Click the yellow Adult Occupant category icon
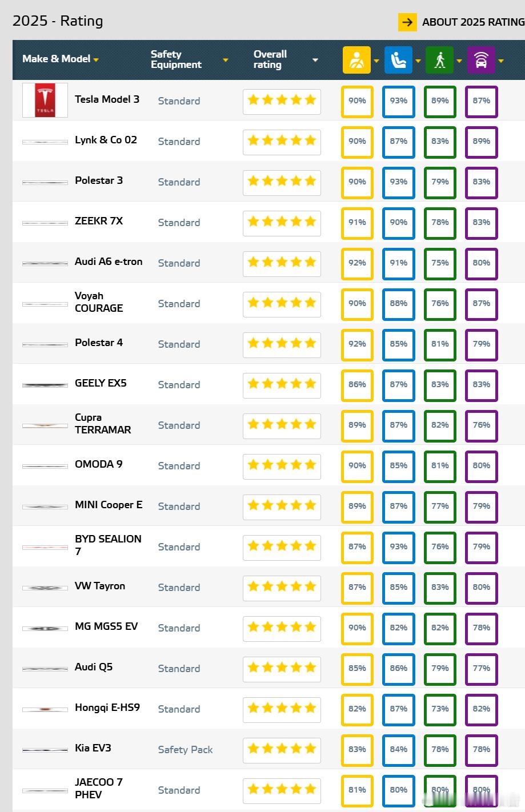Image resolution: width=525 pixels, height=812 pixels. (x=356, y=60)
